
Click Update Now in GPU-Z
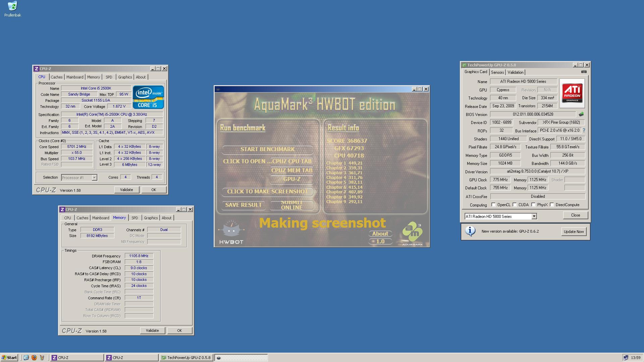574,232
